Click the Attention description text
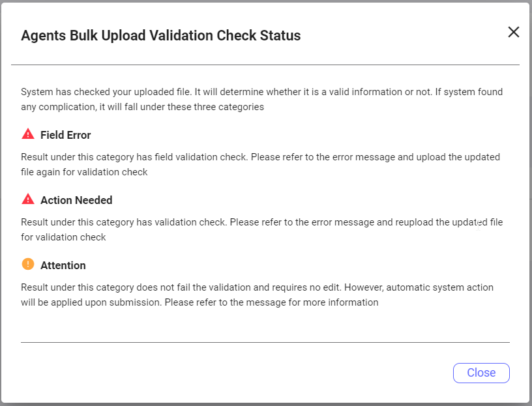Viewport: 532px width, 406px height. click(257, 295)
